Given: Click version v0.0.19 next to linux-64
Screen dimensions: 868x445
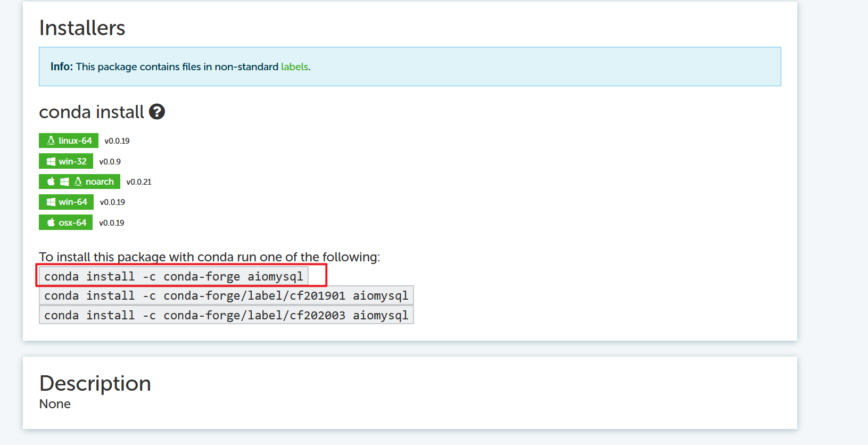Looking at the screenshot, I should tap(117, 141).
